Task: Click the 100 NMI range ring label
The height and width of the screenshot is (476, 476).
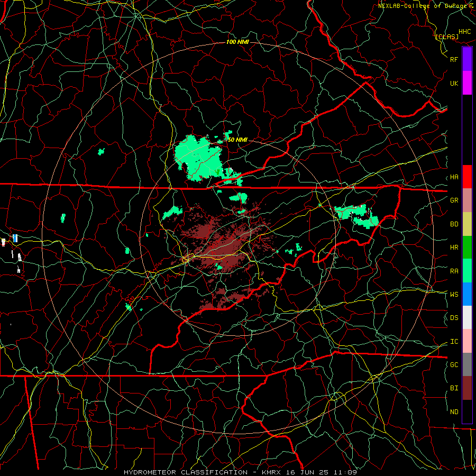Action: coord(237,42)
